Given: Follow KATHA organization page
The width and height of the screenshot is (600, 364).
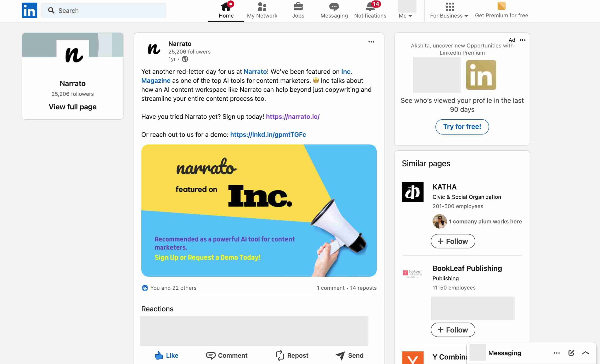Looking at the screenshot, I should tap(453, 241).
